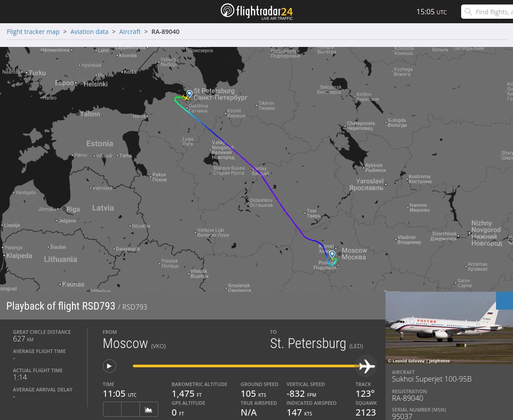This screenshot has width=513, height=420.
Task: Click the flightradar24 logo
Action: (257, 12)
